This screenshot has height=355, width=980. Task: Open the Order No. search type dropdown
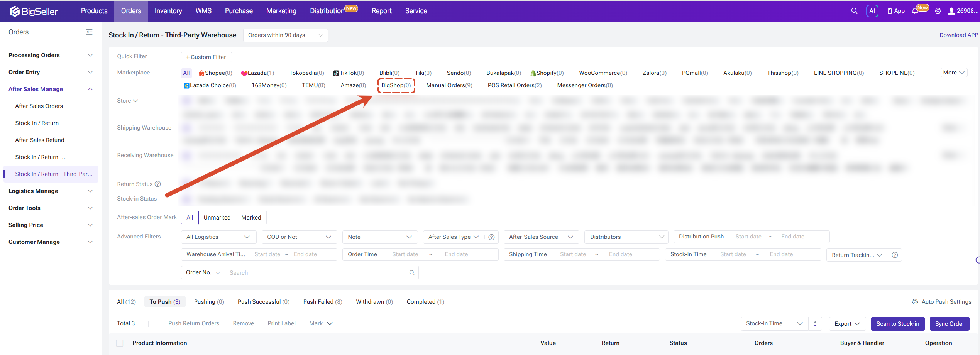203,273
